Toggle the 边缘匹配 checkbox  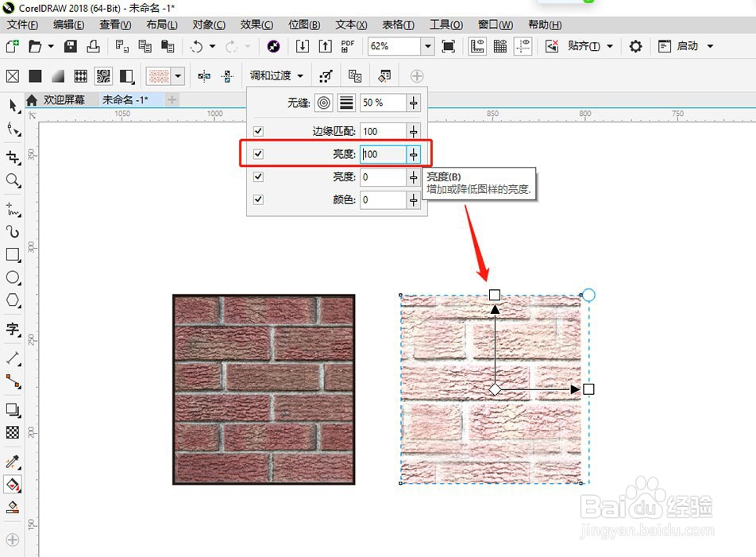point(258,131)
